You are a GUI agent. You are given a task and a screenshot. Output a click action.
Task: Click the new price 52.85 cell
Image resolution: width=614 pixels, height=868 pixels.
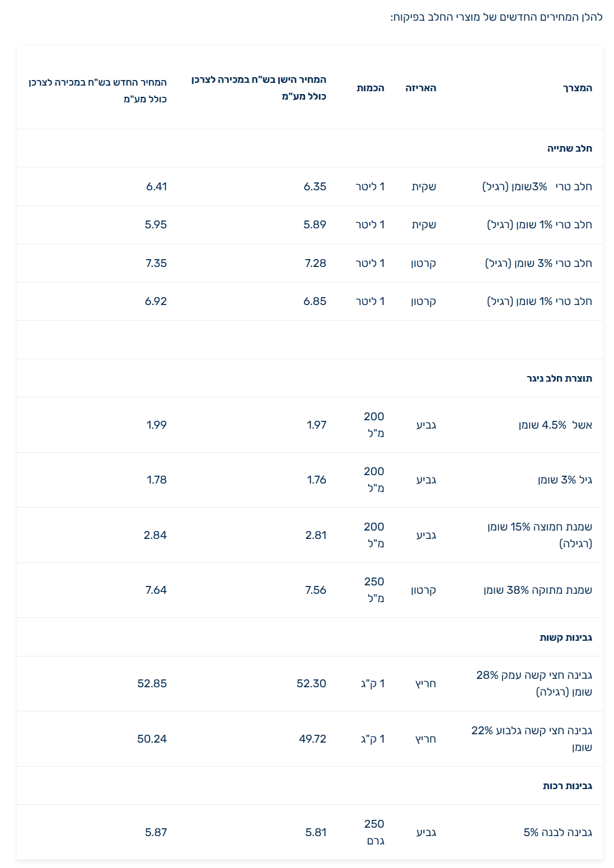(152, 683)
